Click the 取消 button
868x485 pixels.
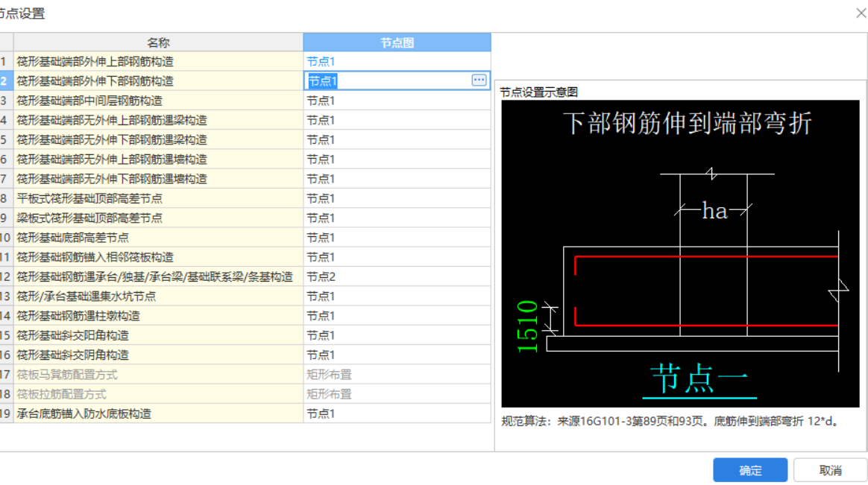[830, 470]
